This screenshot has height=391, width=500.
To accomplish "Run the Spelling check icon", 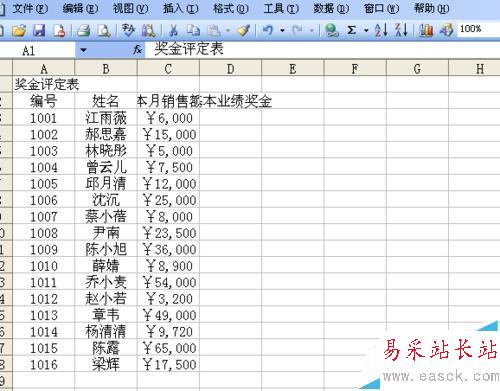I will tap(128, 30).
